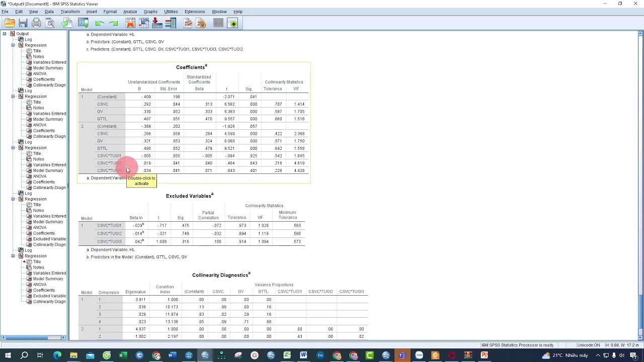This screenshot has width=644, height=362.
Task: Open the Help menu
Action: [238, 12]
